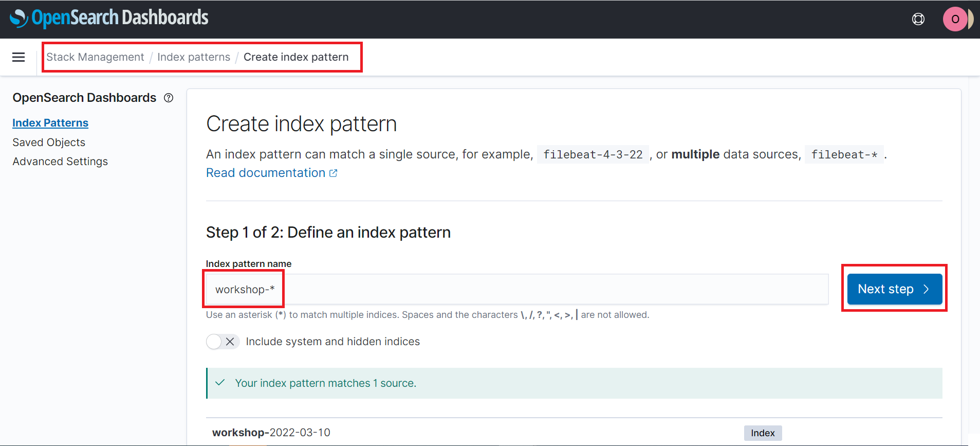The width and height of the screenshot is (980, 446).
Task: Go to Index patterns breadcrumb
Action: [x=194, y=57]
